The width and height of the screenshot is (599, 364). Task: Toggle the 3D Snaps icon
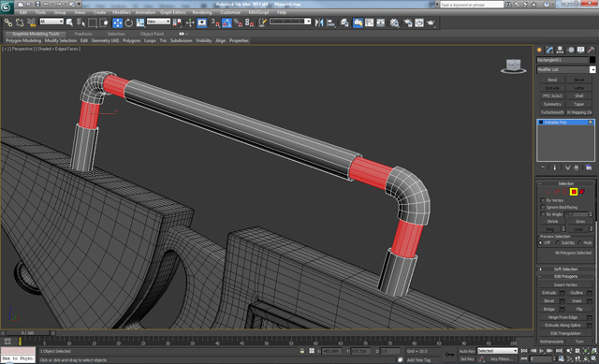tap(215, 22)
